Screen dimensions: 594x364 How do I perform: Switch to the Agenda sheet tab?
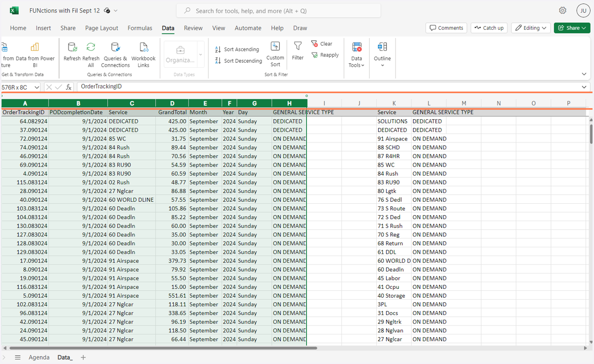pyautogui.click(x=39, y=357)
